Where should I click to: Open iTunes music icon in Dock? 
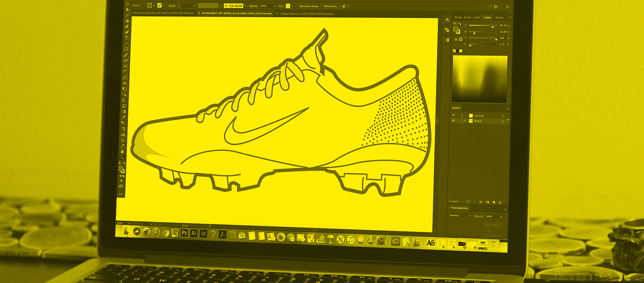coord(351,239)
